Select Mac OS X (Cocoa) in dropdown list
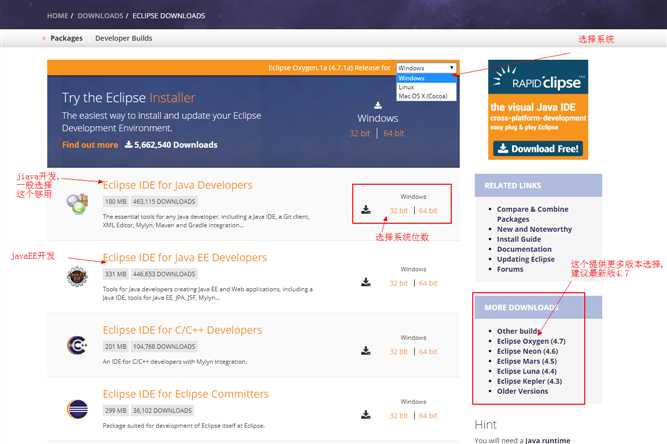The image size is (667, 444). click(x=426, y=96)
